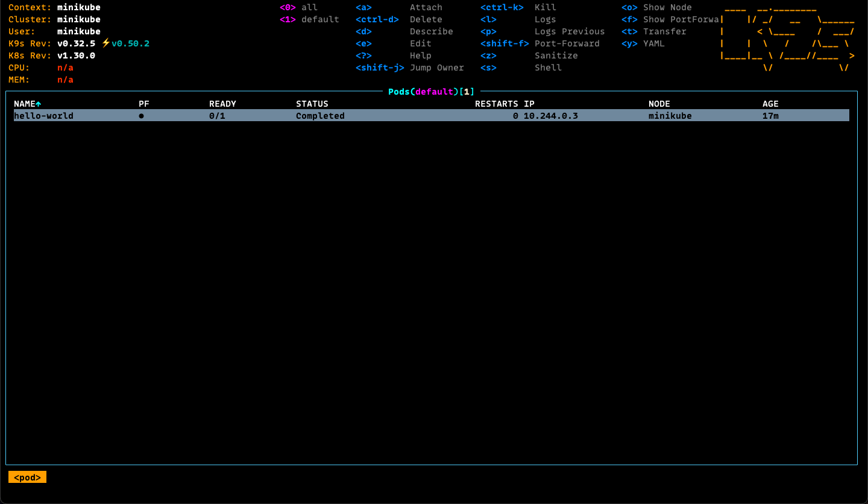868x504 pixels.
Task: Click the lightning bolt update icon
Action: (106, 43)
